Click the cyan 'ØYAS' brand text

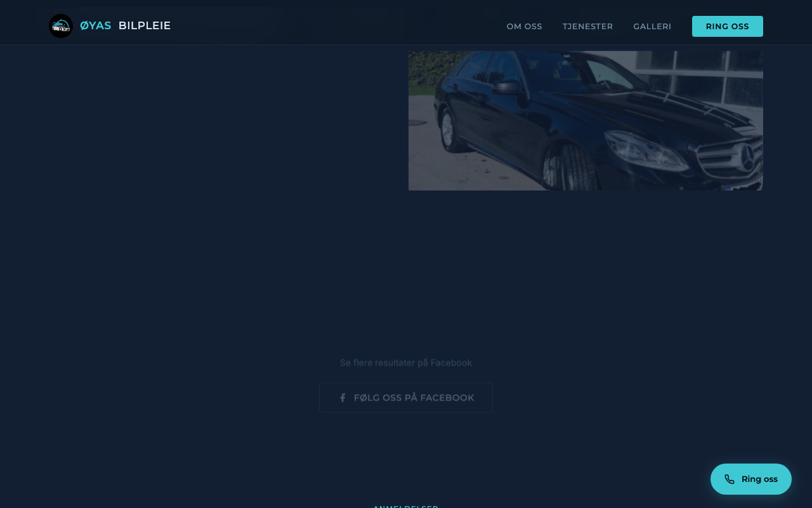(95, 26)
